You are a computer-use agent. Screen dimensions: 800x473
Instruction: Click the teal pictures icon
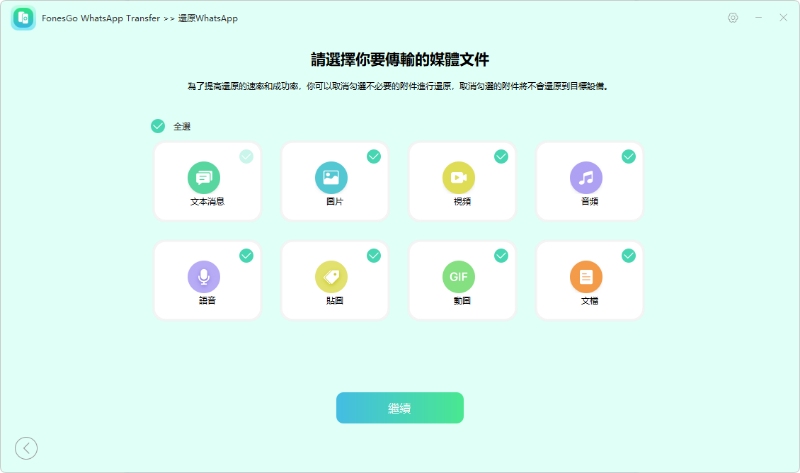coord(331,178)
